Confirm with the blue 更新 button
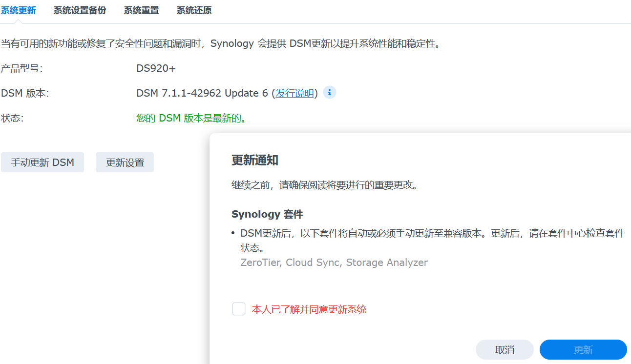Screen dimensions: 631x364 pyautogui.click(x=583, y=350)
